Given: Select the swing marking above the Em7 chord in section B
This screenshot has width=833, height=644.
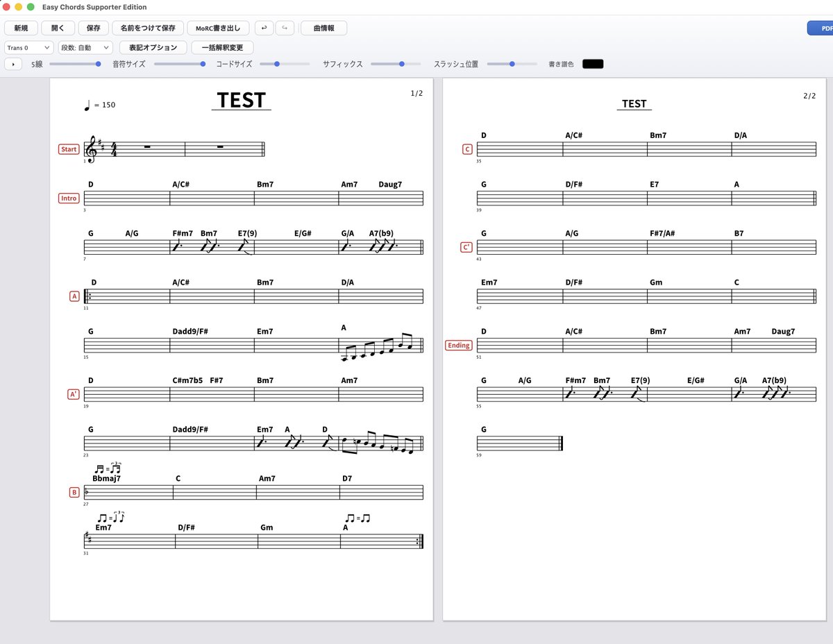Looking at the screenshot, I should point(111,518).
